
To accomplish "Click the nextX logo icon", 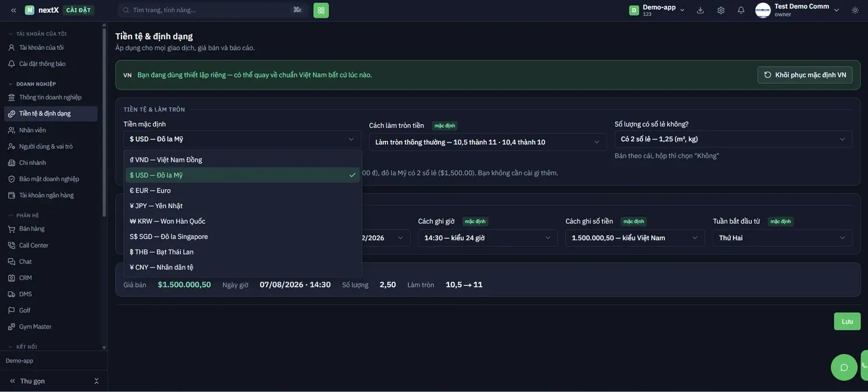I will 30,10.
